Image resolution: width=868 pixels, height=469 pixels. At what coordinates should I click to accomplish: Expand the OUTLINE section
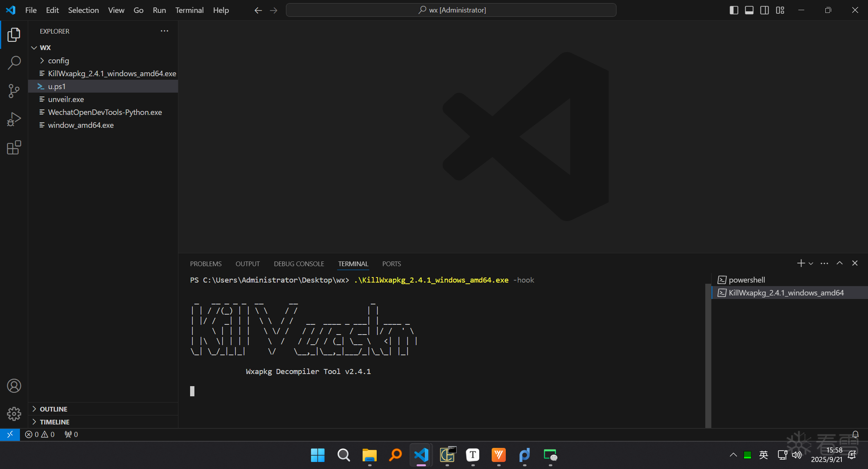pos(54,409)
